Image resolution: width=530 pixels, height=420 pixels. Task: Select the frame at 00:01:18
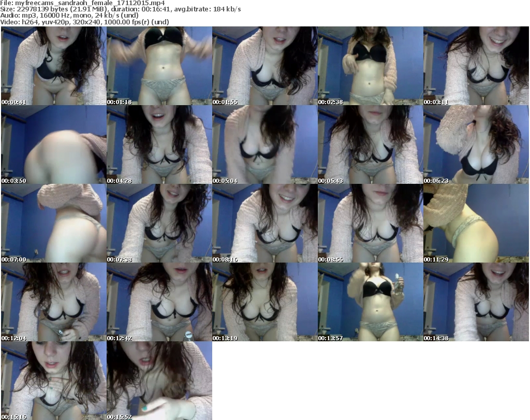point(159,66)
